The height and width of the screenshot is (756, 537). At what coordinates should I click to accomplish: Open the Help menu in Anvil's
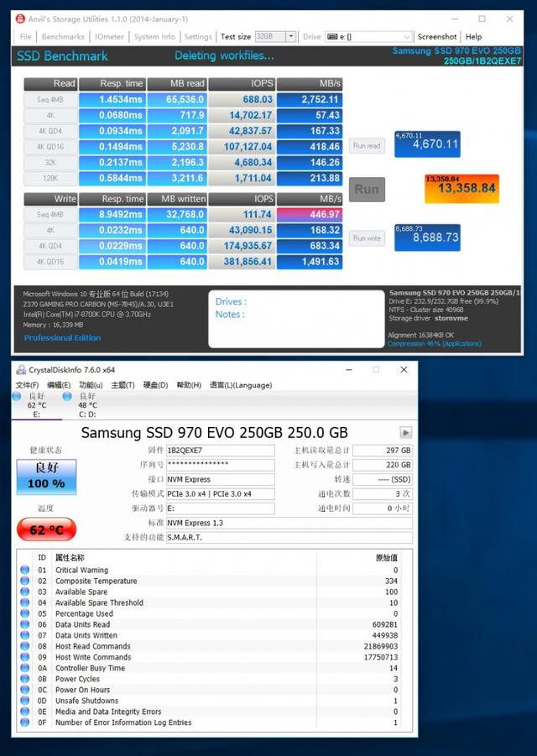(473, 37)
